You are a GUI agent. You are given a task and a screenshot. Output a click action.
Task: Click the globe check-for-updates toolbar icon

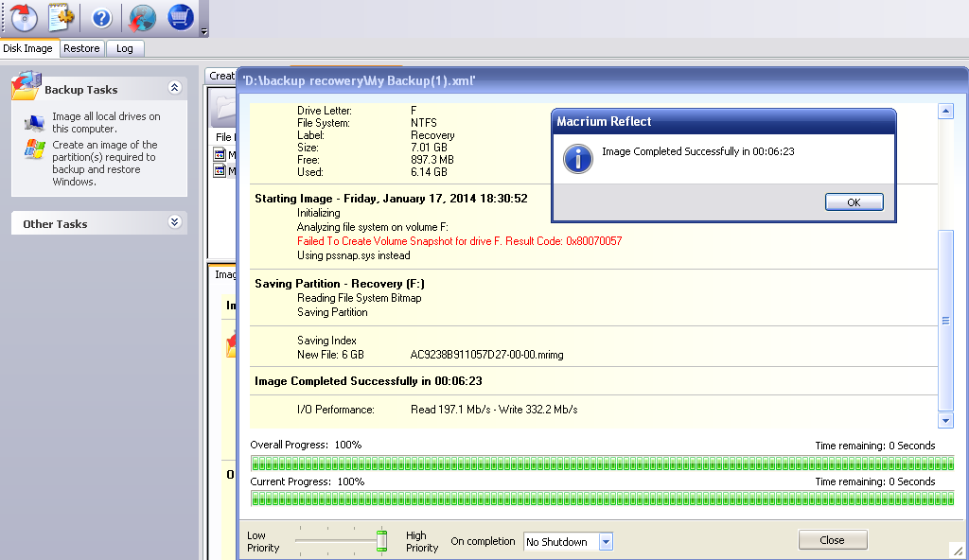click(142, 17)
